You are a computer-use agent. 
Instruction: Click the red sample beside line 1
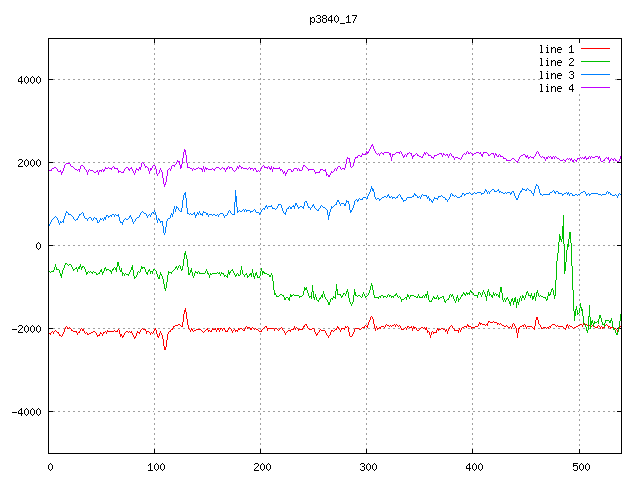click(x=595, y=48)
